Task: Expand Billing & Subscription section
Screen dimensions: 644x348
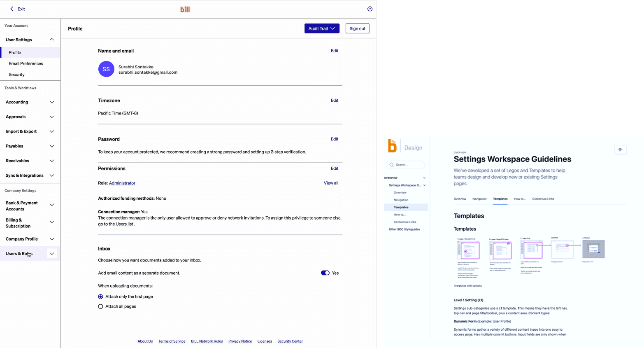Action: [x=52, y=222]
